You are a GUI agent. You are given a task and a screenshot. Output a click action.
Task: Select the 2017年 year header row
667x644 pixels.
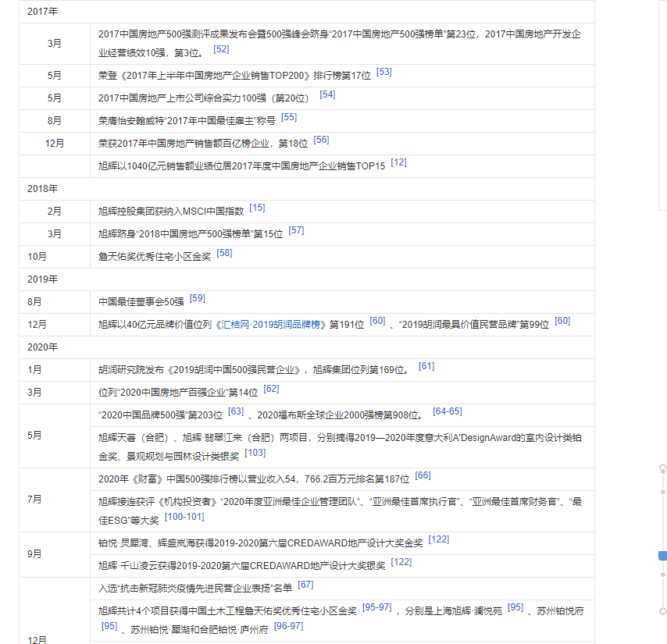coord(307,12)
